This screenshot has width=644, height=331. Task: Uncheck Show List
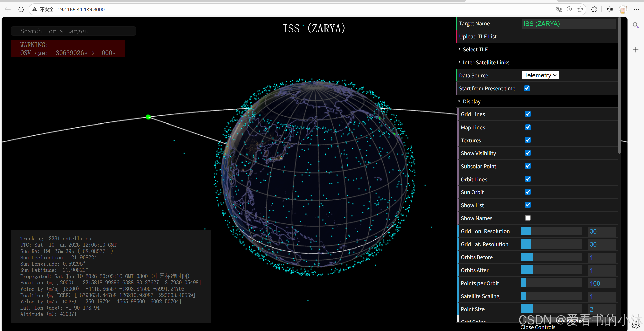point(528,205)
